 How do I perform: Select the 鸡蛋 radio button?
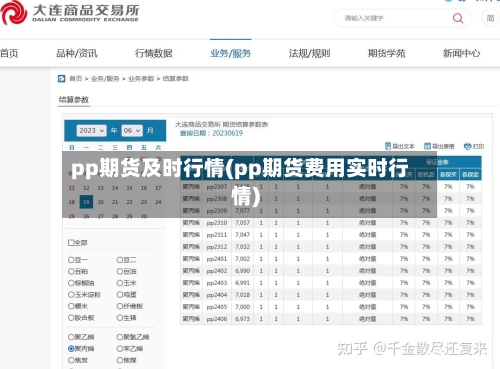click(120, 295)
